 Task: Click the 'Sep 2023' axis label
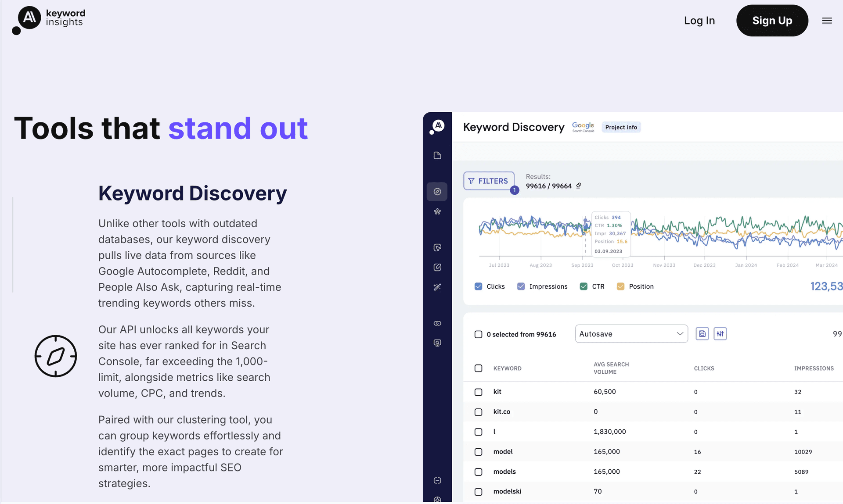click(x=582, y=265)
